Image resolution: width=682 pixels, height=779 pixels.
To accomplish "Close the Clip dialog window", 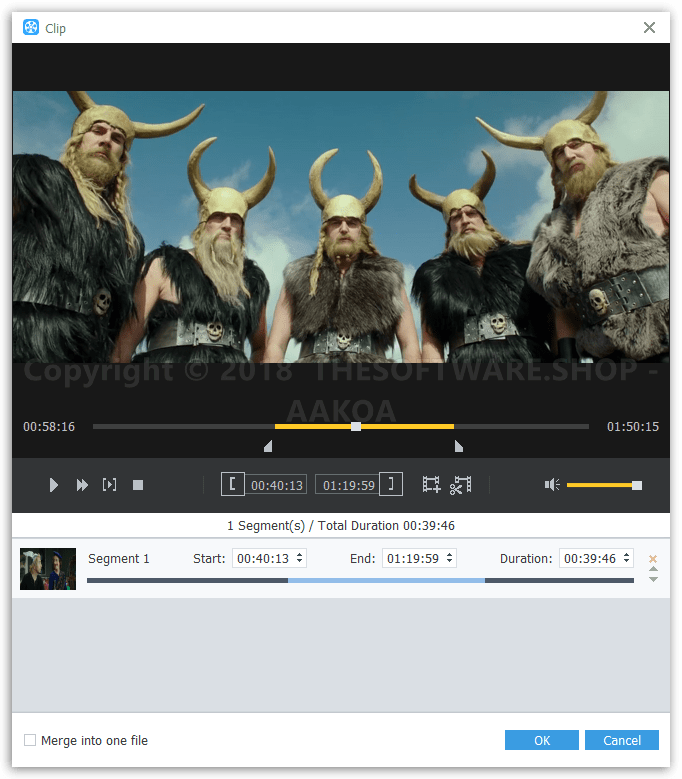I will (649, 27).
